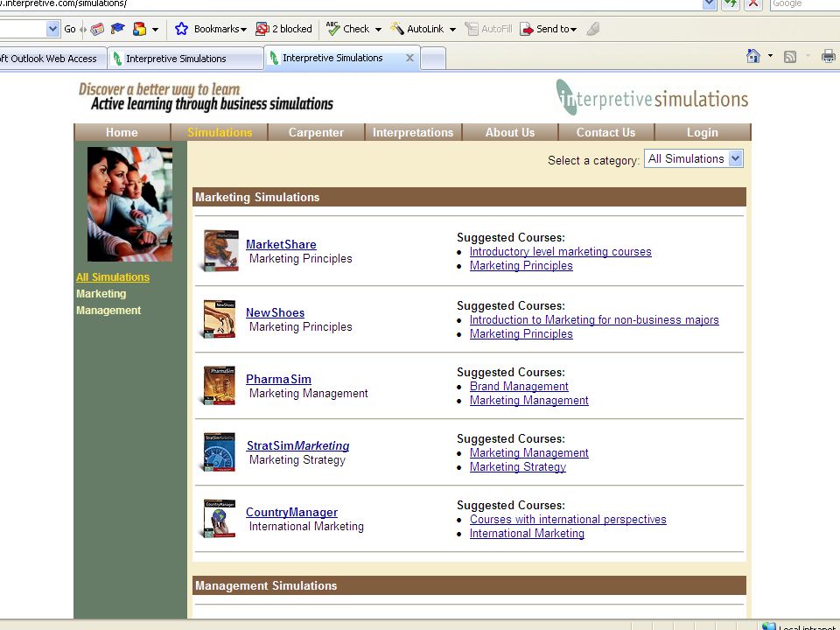Open the About Us page

click(510, 132)
